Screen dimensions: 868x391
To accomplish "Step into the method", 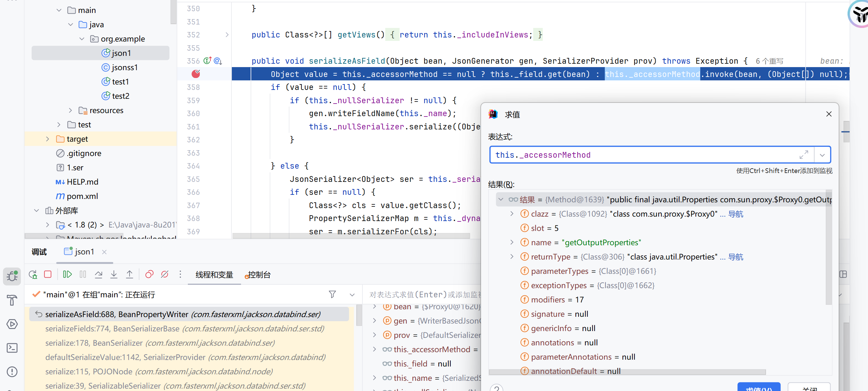I will coord(114,275).
